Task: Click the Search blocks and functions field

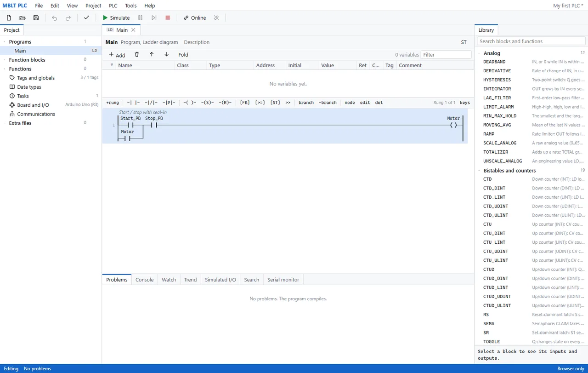Action: coord(531,41)
